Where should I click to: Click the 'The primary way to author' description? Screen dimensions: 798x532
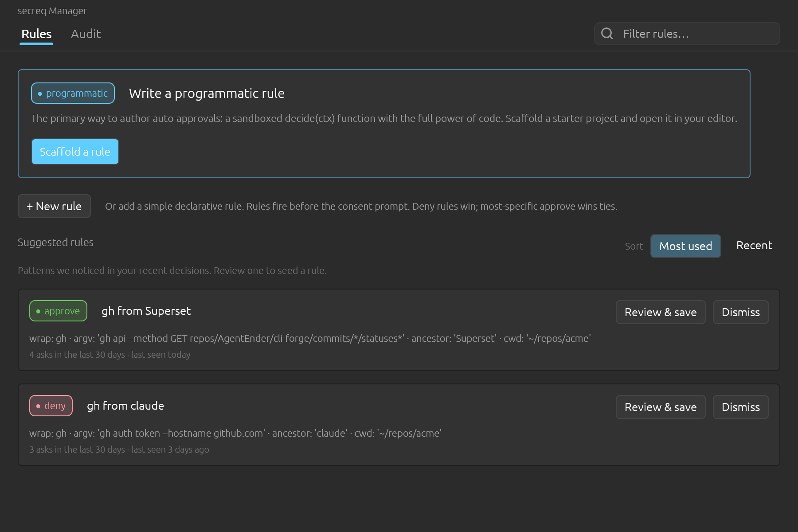[x=384, y=118]
